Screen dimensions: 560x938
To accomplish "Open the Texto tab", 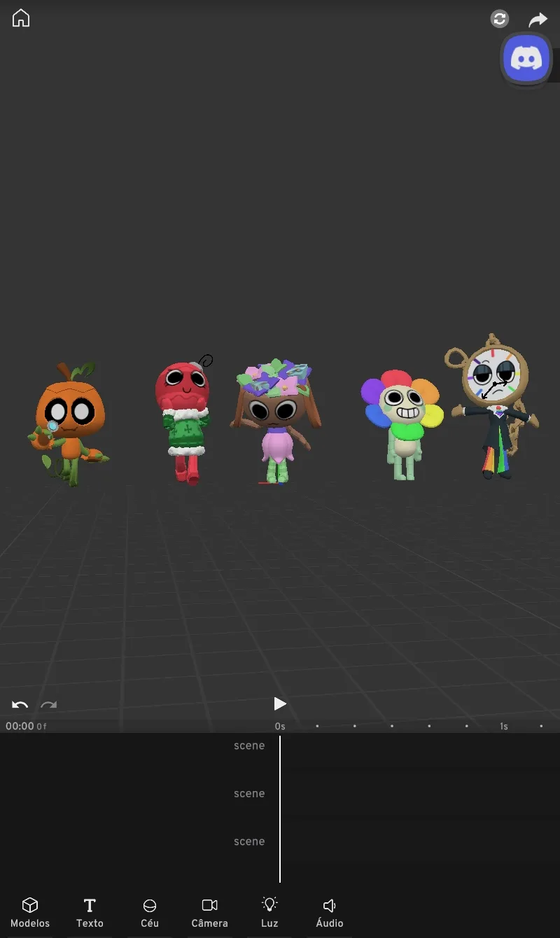I will [90, 913].
